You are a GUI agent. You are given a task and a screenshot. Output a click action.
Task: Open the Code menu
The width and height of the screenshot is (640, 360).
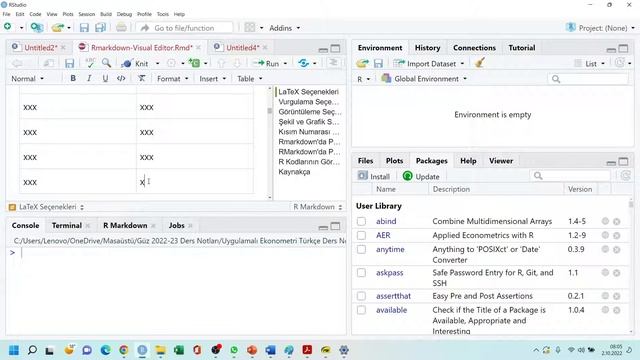click(x=35, y=14)
